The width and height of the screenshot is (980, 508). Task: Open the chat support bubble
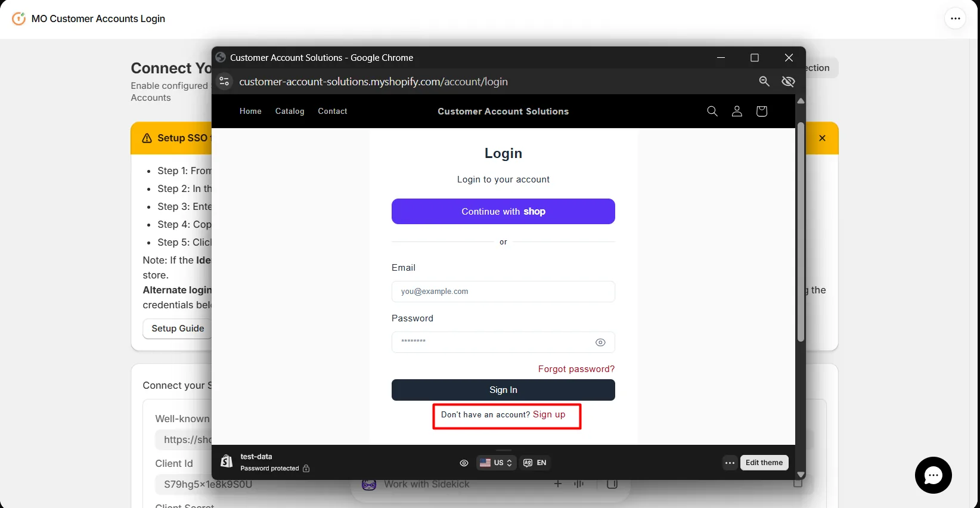pos(933,475)
